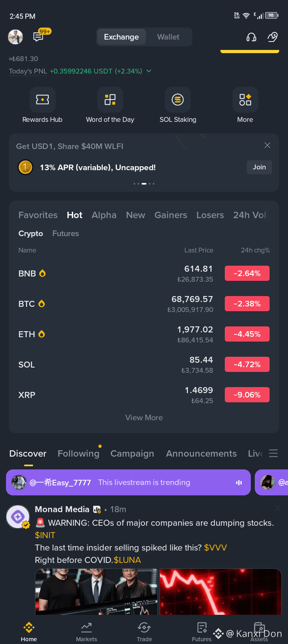The image size is (288, 644).
Task: Open chat messages with 99+ badge
Action: click(38, 37)
